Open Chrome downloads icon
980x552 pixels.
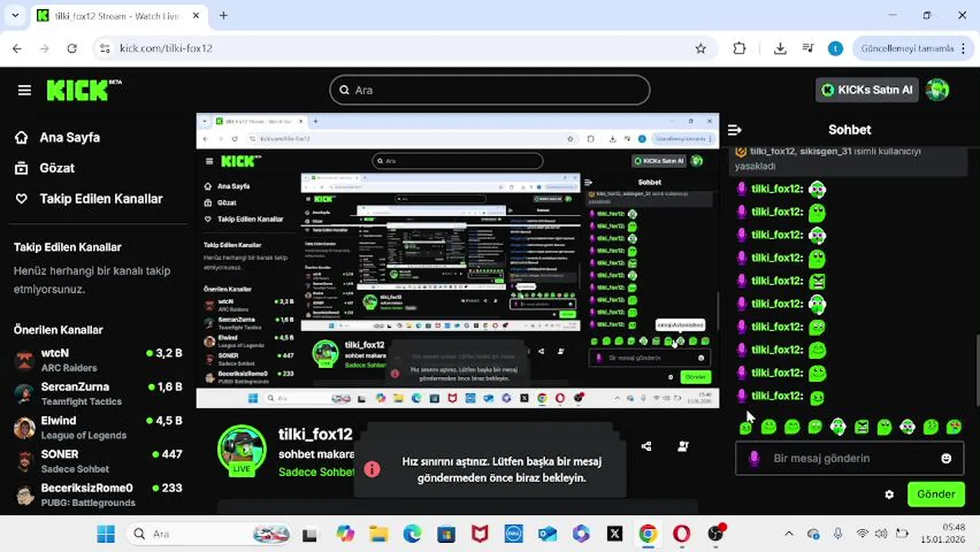[x=780, y=48]
